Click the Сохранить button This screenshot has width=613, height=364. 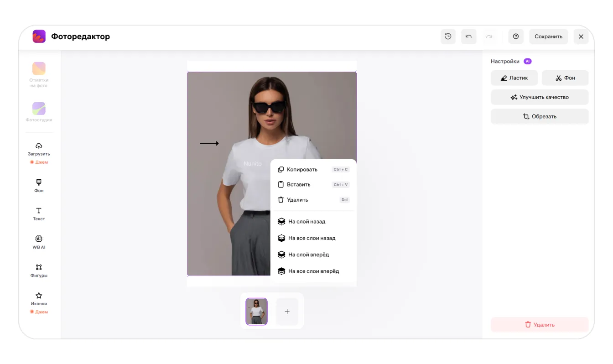coord(548,36)
